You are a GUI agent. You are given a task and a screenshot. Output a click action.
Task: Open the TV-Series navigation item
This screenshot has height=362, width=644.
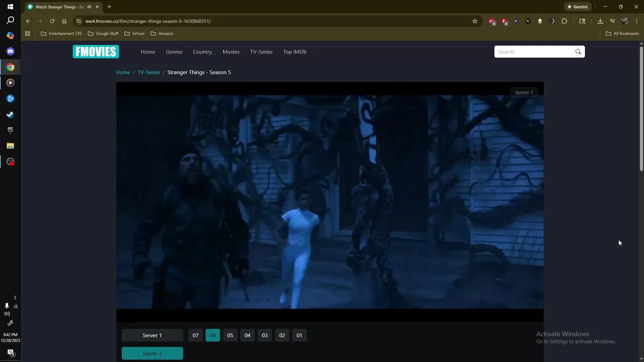(261, 52)
